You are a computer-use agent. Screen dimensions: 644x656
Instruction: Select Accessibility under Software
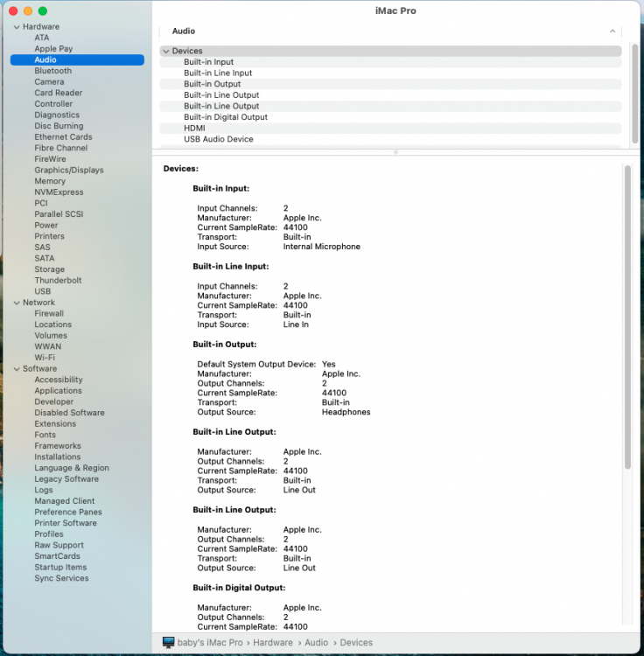pos(59,380)
